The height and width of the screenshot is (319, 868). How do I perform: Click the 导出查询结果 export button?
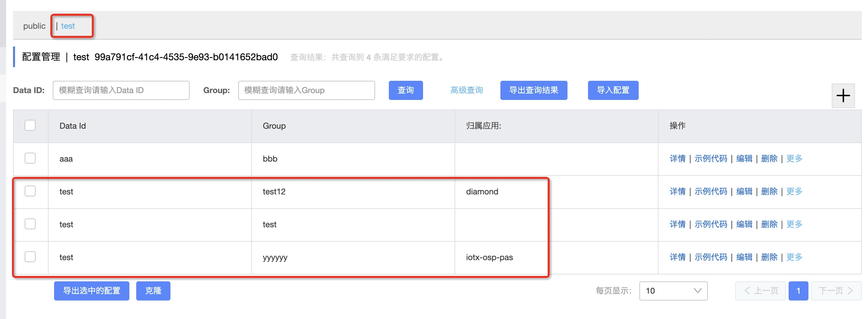point(534,90)
